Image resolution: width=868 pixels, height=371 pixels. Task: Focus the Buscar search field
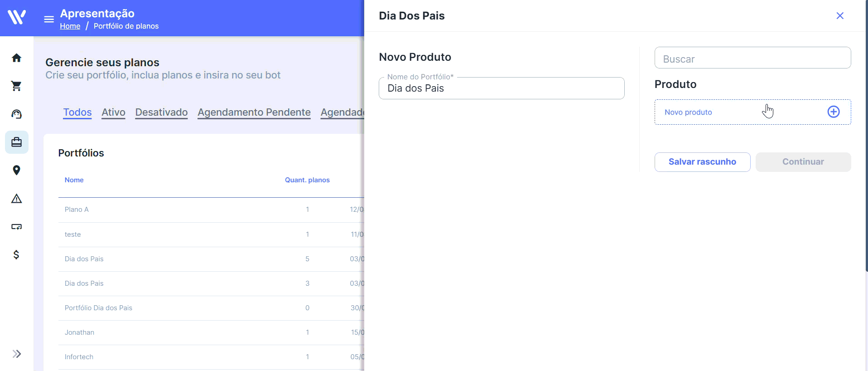coord(752,58)
